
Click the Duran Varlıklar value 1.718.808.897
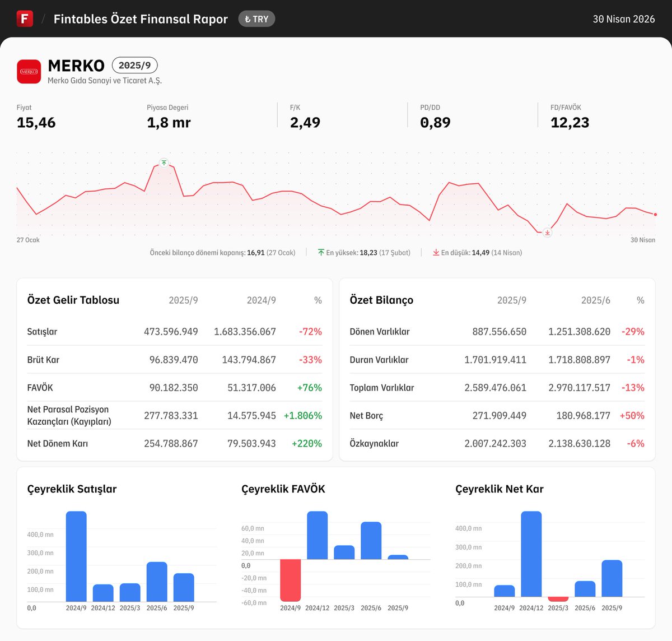coord(579,360)
